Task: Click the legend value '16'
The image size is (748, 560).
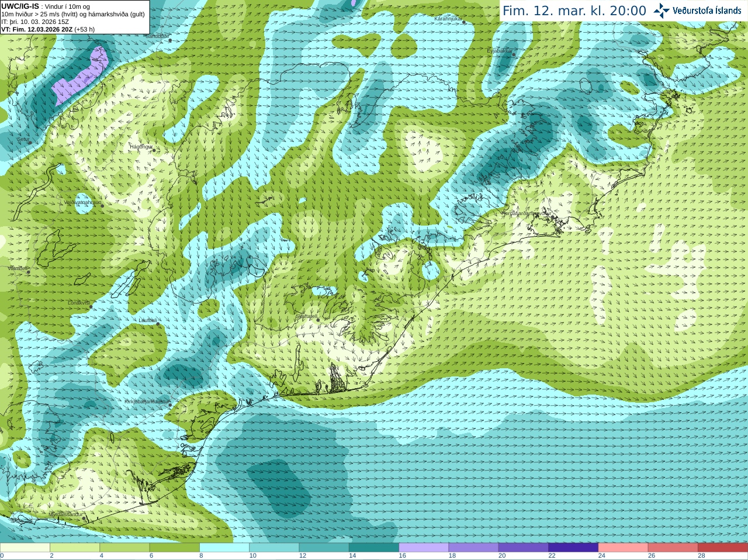Action: coord(402,556)
